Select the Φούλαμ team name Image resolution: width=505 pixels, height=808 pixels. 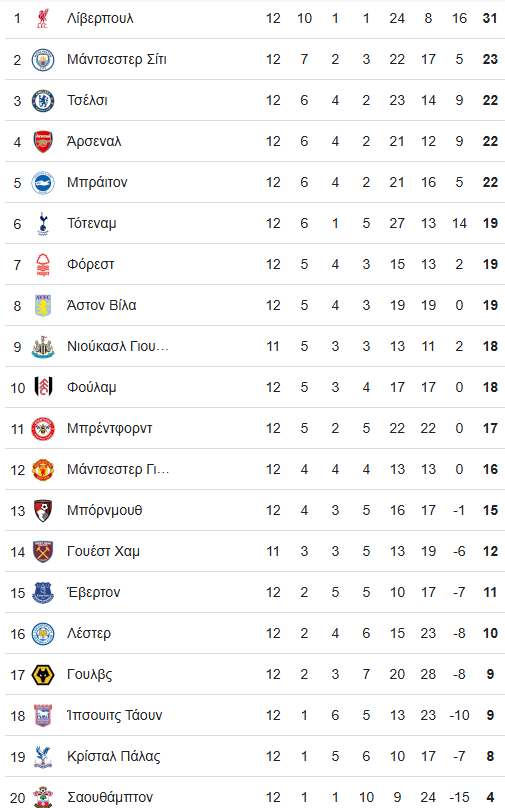(92, 388)
